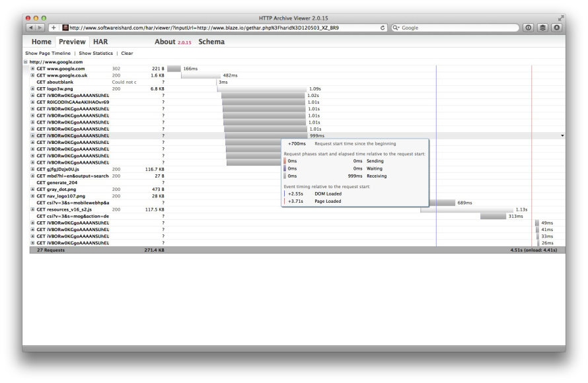
Task: Click the 302 status code for www.google.com
Action: [116, 69]
